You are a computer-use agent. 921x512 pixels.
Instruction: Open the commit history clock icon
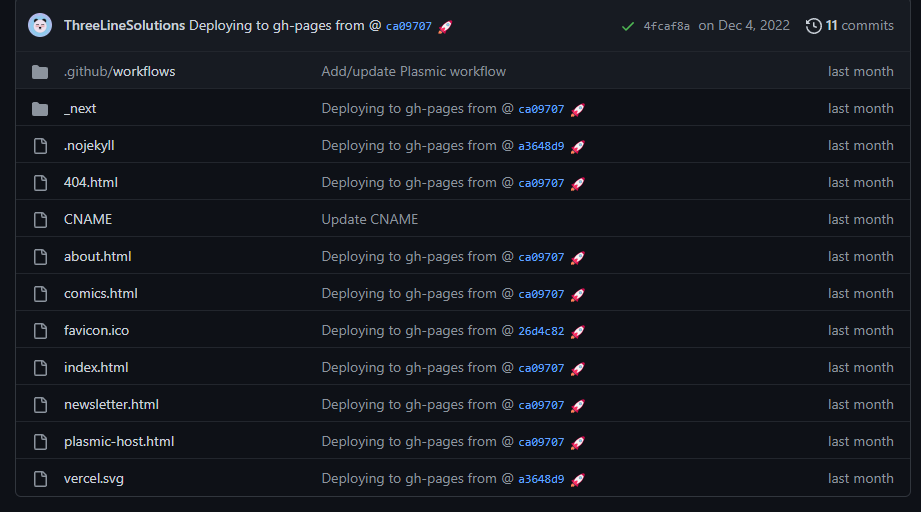(x=814, y=26)
